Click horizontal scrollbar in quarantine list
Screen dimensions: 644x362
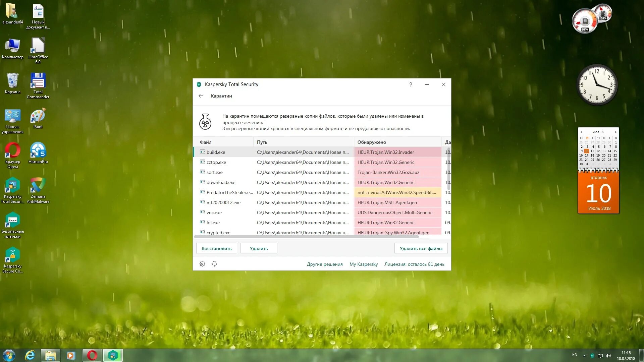(x=307, y=237)
